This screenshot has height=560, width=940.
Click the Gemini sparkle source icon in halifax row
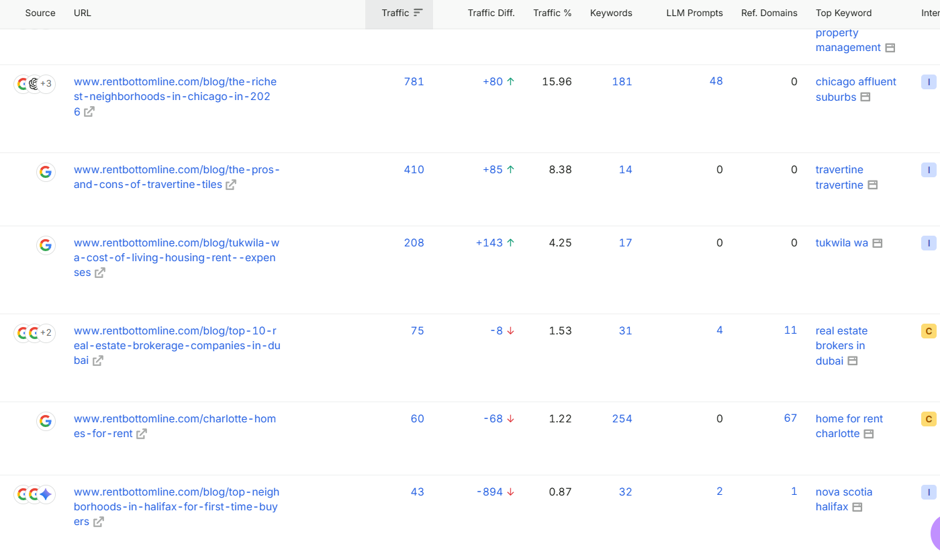46,494
